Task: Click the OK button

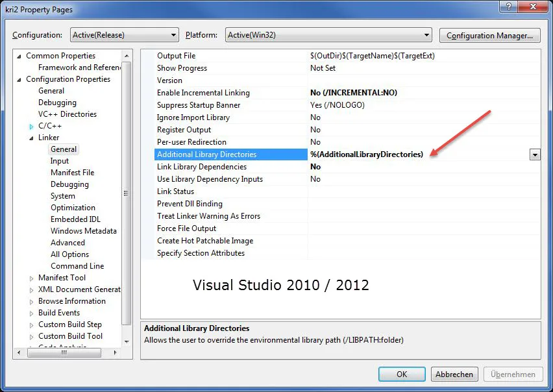Action: tap(402, 374)
